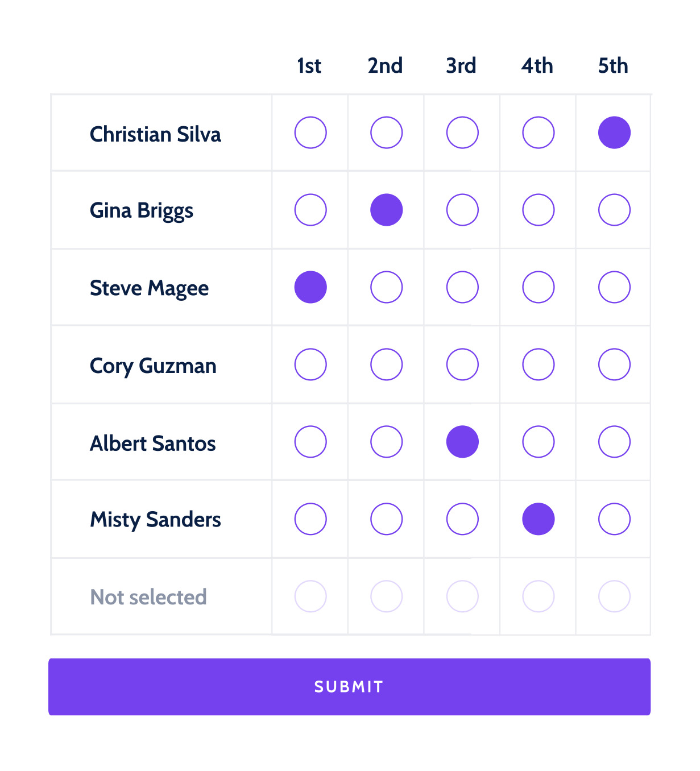Click Misty Sanders's 4th place radio
This screenshot has height=771, width=700.
click(x=539, y=519)
